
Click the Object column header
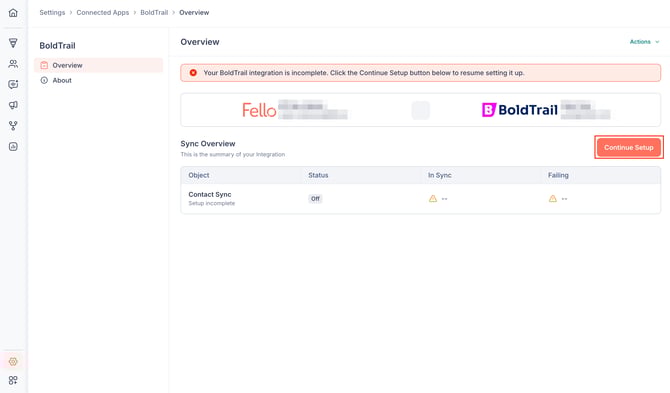point(199,175)
